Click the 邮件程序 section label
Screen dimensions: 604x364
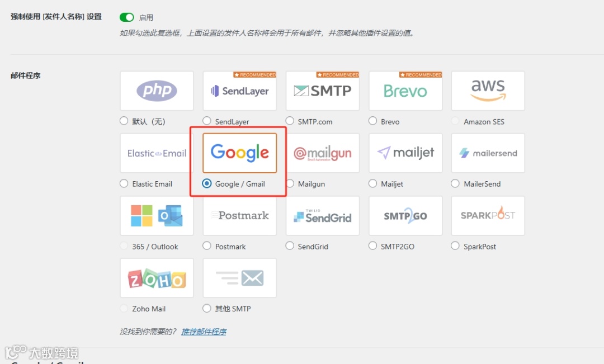(25, 75)
